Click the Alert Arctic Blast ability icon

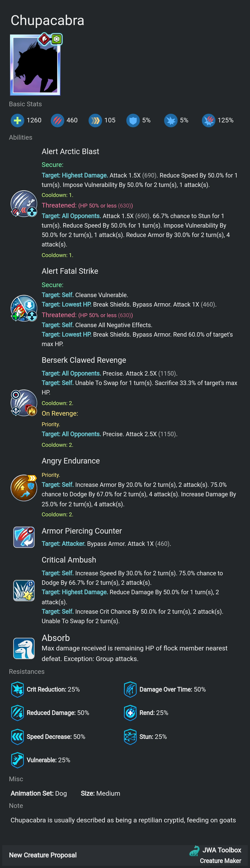click(24, 203)
